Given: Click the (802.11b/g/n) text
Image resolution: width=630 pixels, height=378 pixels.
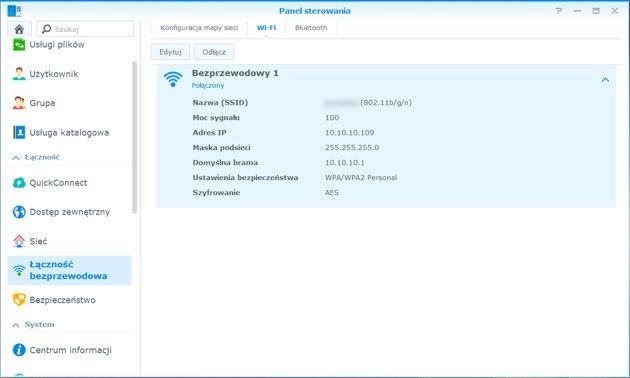Looking at the screenshot, I should 386,102.
